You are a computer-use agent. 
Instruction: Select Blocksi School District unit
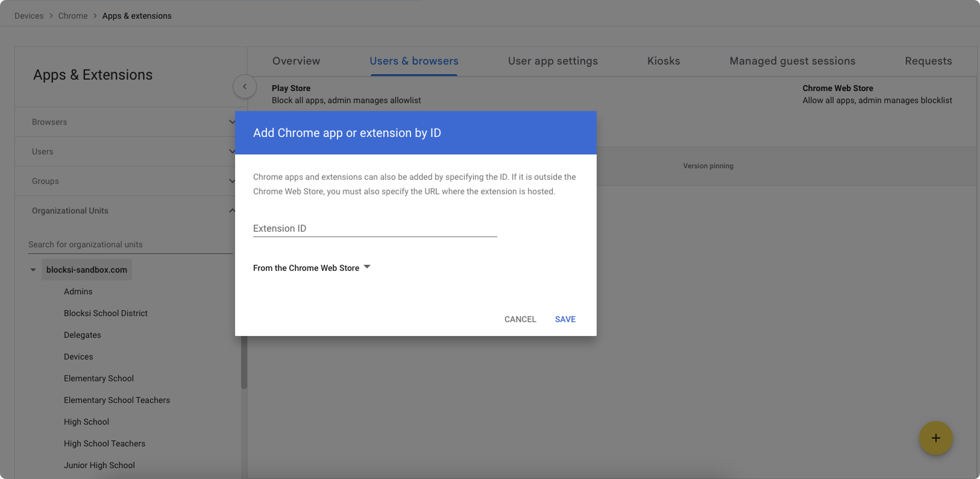[105, 313]
